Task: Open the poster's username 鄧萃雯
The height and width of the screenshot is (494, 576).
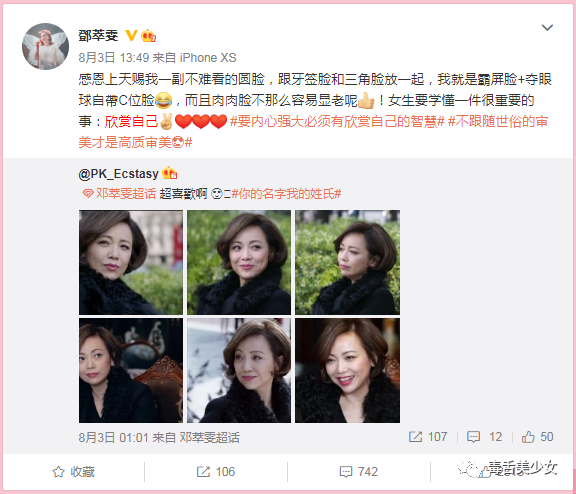Action: tap(98, 36)
